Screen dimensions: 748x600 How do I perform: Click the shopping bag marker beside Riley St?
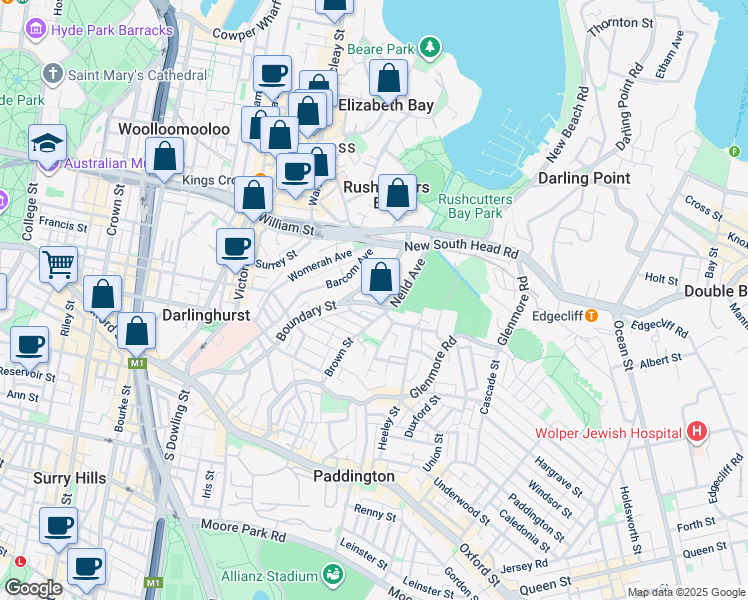103,295
